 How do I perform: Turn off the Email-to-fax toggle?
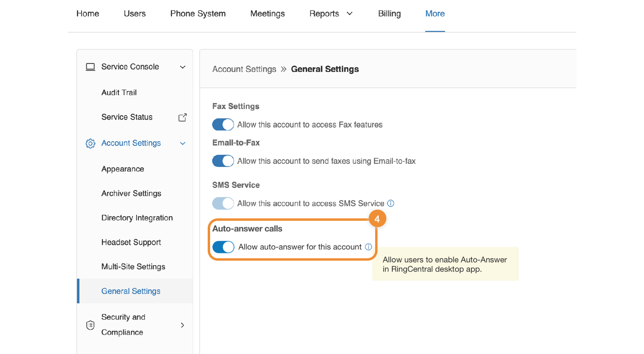(x=223, y=161)
